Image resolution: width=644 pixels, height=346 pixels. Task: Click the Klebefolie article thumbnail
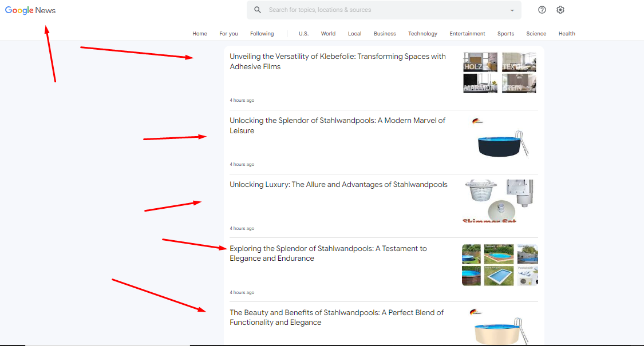[x=500, y=73]
